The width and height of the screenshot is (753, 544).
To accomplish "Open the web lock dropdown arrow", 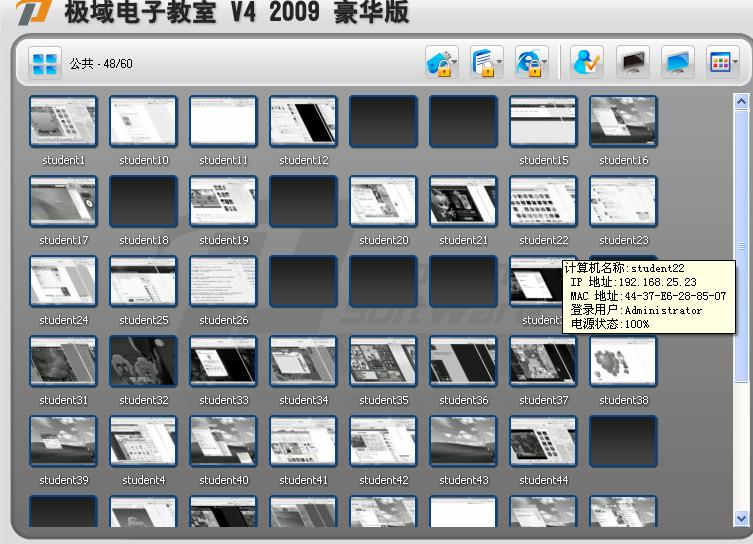I will (x=545, y=62).
